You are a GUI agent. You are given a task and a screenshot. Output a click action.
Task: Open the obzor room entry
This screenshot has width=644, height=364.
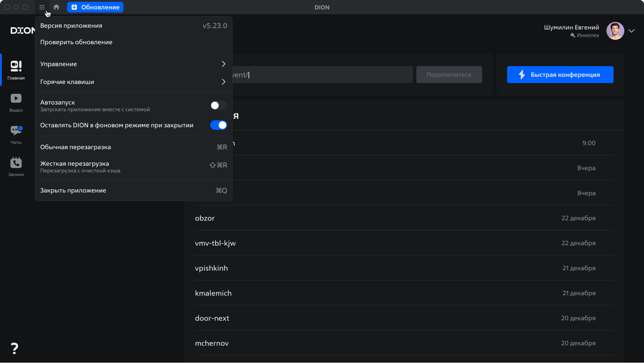point(404,218)
